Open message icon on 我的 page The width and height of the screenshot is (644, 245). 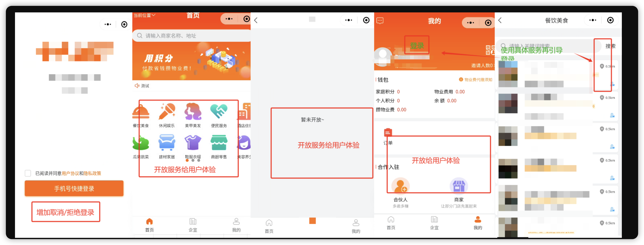(380, 21)
